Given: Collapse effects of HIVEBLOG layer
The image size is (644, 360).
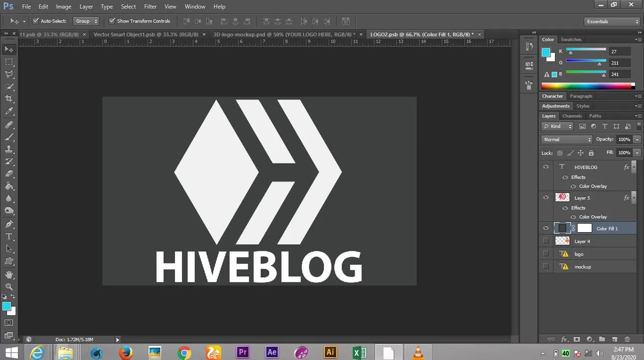Looking at the screenshot, I should (634, 167).
